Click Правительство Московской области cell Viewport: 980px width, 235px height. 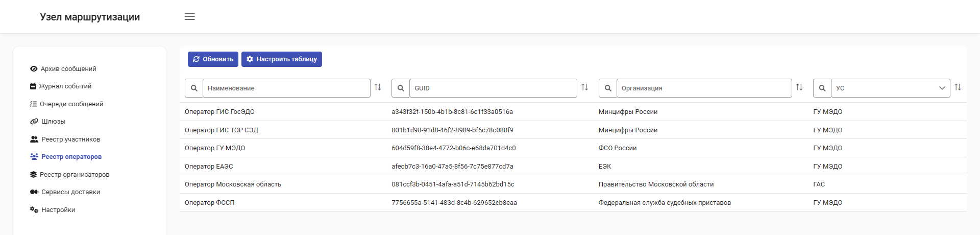tap(656, 184)
